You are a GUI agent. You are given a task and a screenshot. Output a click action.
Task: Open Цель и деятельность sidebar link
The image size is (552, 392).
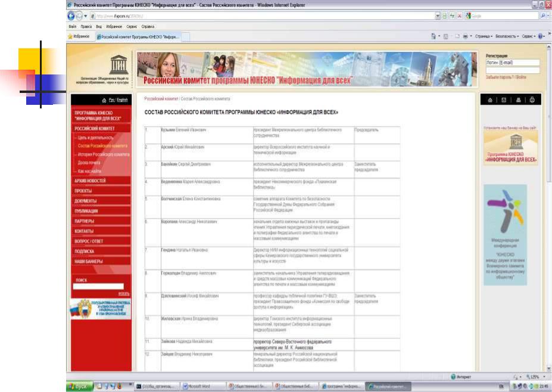tap(95, 138)
